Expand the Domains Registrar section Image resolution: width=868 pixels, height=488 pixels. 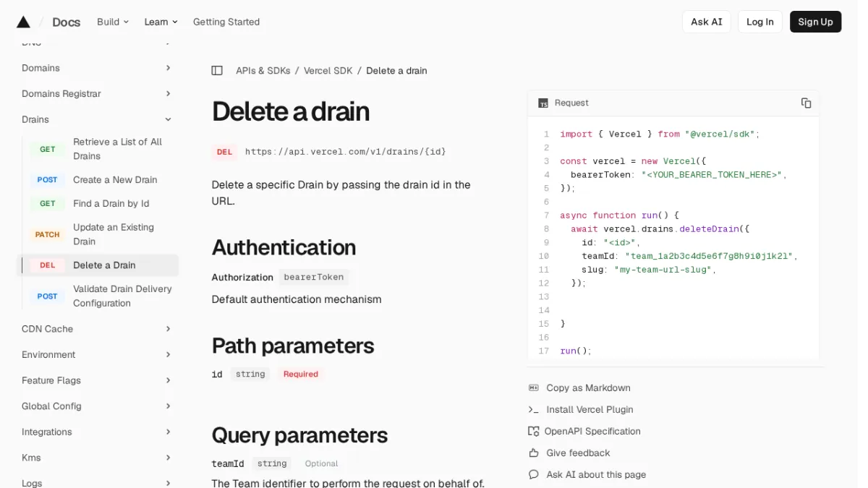[168, 94]
